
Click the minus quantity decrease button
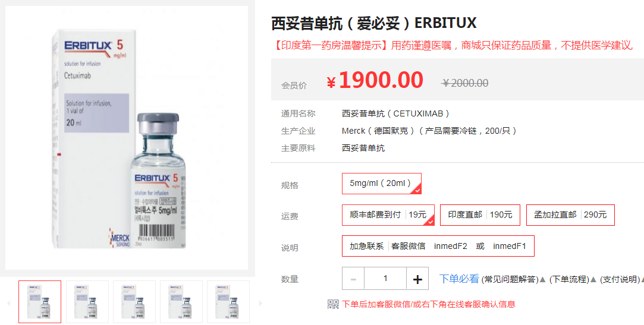tap(353, 279)
